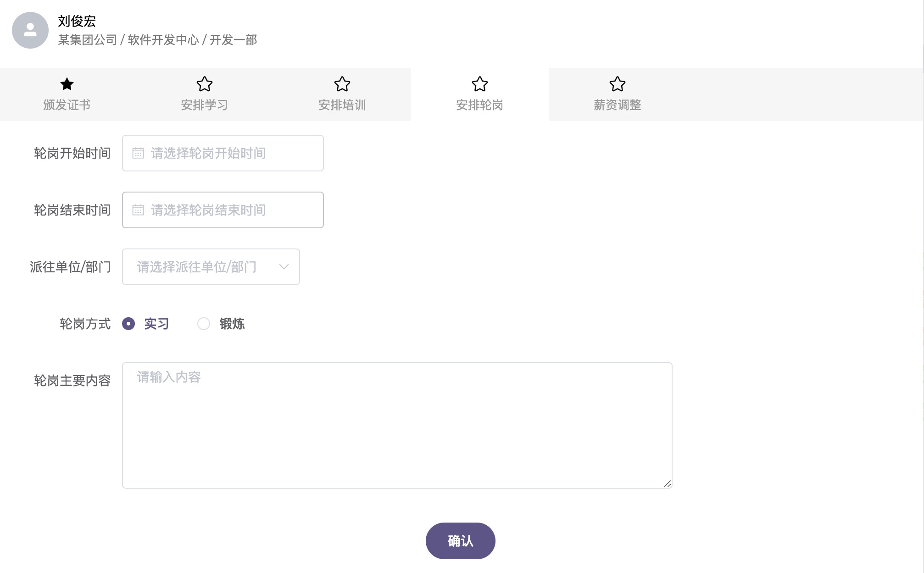Click calendar icon in 轮岗开始时间 field

[x=138, y=153]
